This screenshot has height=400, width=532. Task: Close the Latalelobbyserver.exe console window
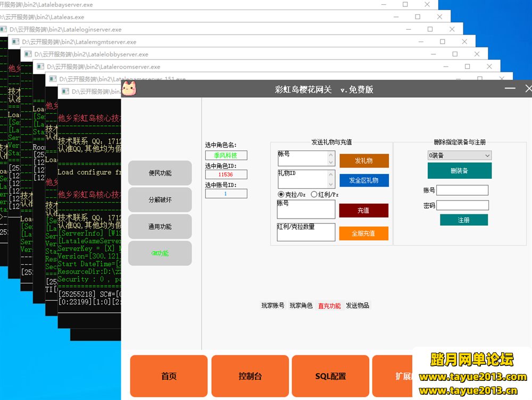(x=477, y=54)
